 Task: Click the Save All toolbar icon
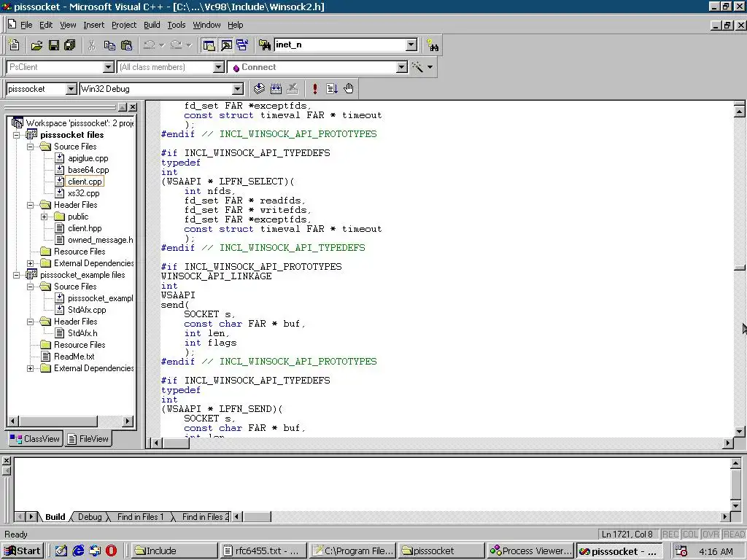coord(70,45)
